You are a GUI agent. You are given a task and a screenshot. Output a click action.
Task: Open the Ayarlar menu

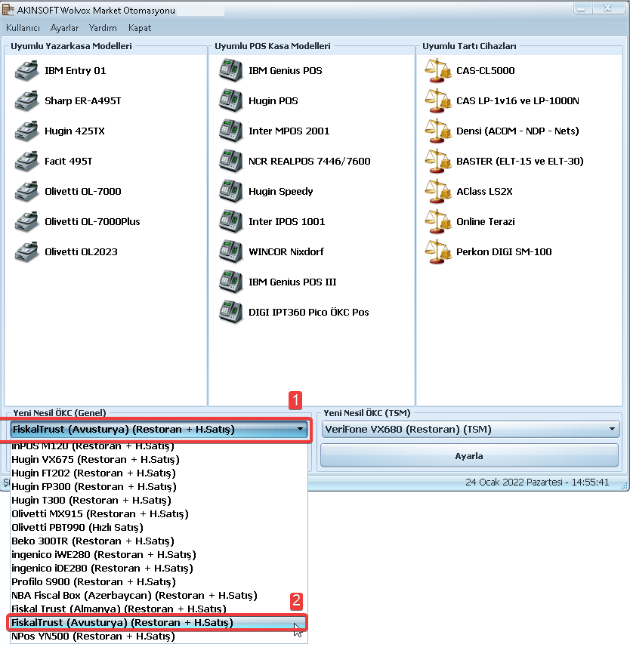click(x=64, y=28)
